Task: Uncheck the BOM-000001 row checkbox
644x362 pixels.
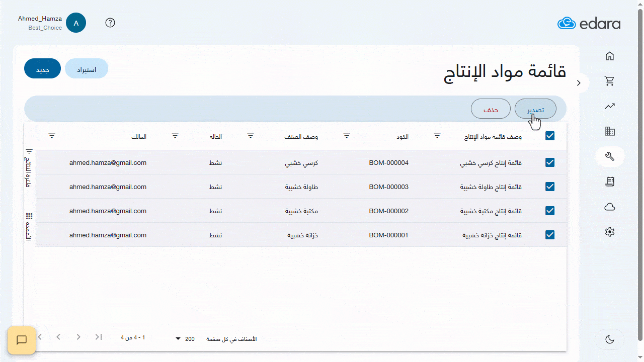Action: [550, 235]
